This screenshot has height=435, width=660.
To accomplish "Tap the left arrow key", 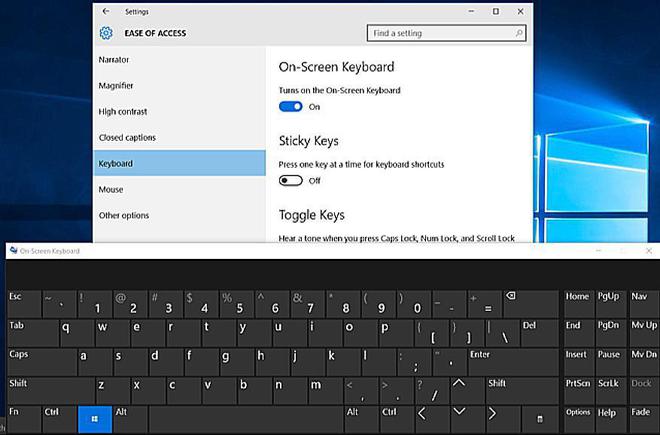I will (x=432, y=419).
